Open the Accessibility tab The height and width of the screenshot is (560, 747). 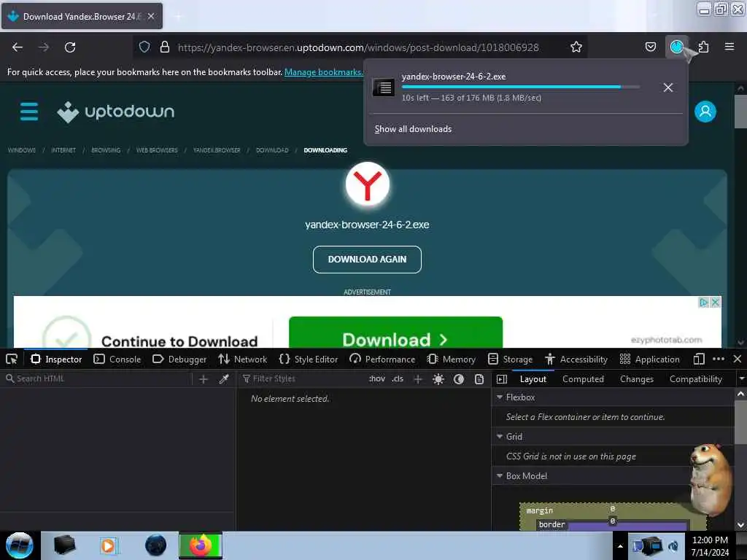click(x=576, y=359)
